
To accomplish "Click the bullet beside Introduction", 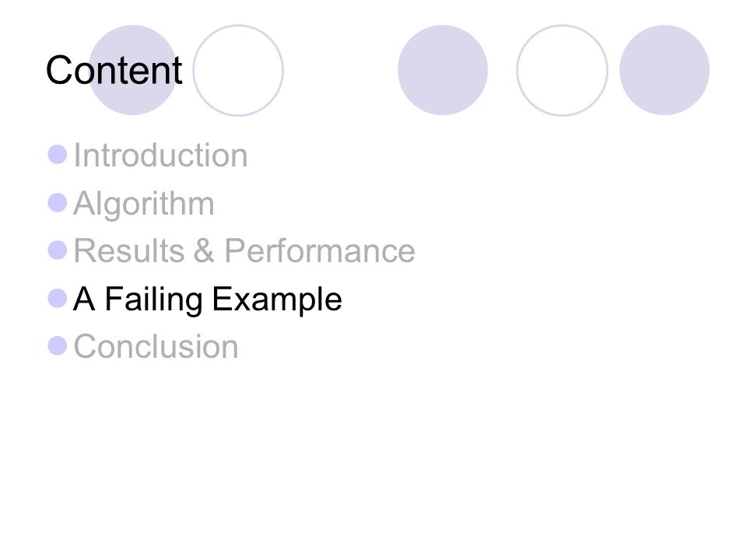I will click(x=57, y=155).
